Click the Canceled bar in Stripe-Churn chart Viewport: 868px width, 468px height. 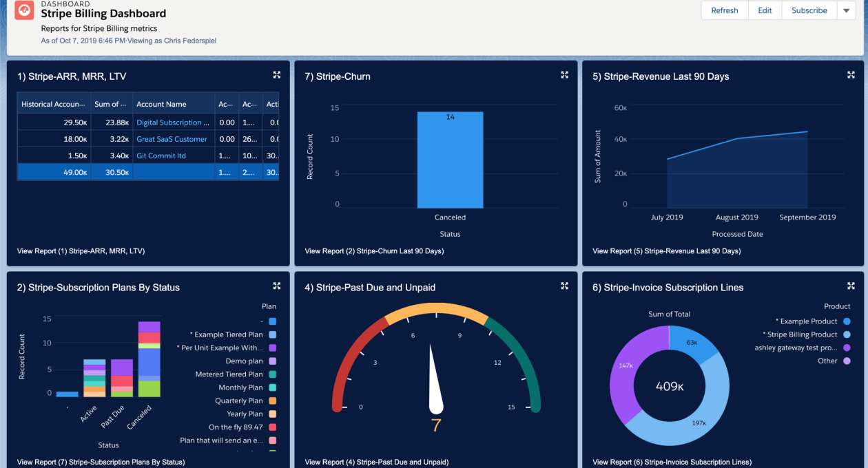[450, 160]
